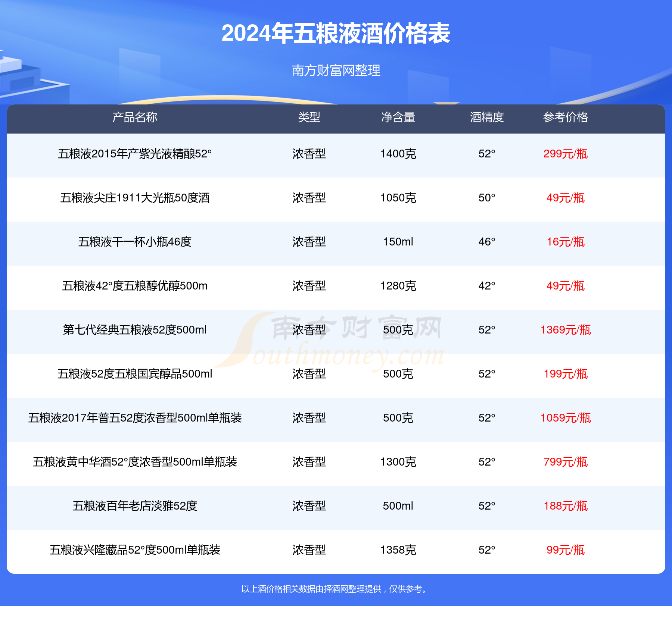Click the 1280克 net content cell
Screen dimensions: 672x623
point(398,286)
